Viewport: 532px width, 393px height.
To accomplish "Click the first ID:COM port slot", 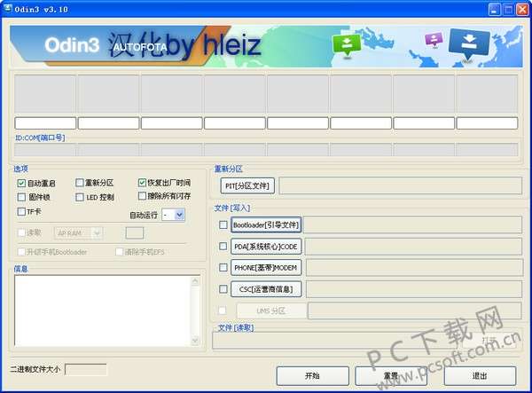I will click(45, 149).
